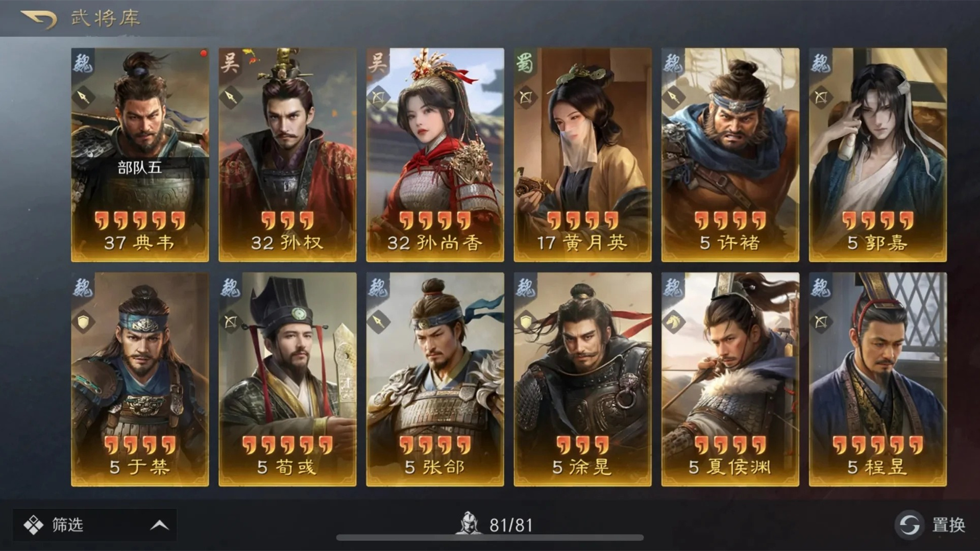Open the 筛选 filter dropdown

point(95,524)
